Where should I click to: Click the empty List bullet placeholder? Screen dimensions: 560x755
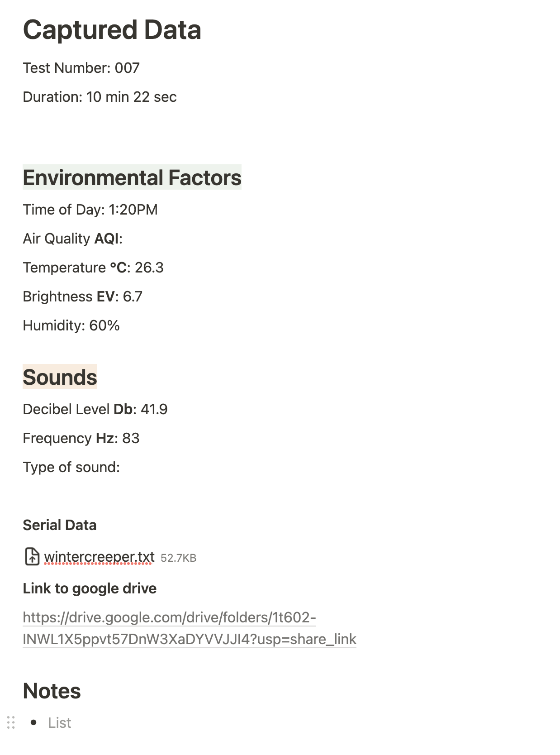pyautogui.click(x=60, y=723)
